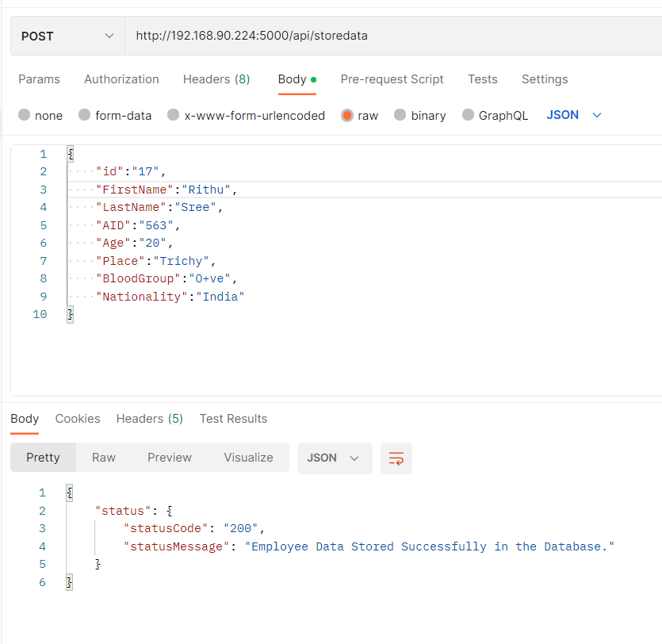The width and height of the screenshot is (662, 644).
Task: Open the response Headers (5) tab
Action: (150, 419)
